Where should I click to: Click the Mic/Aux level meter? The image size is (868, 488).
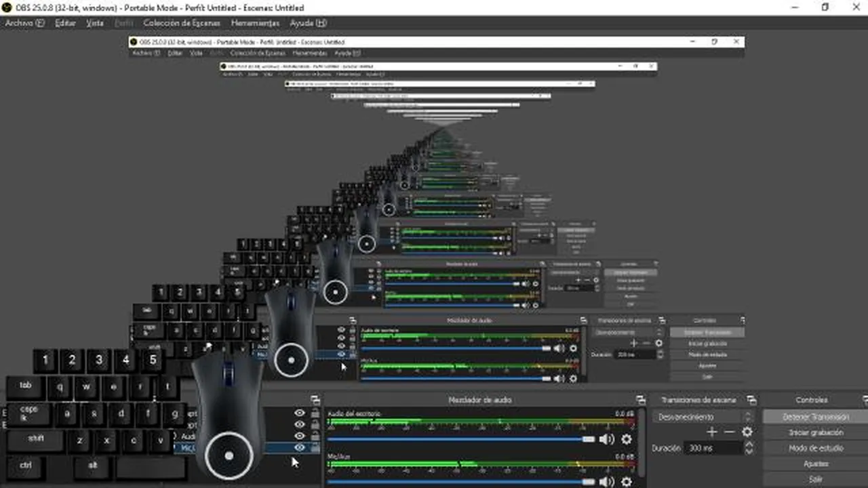[481, 466]
